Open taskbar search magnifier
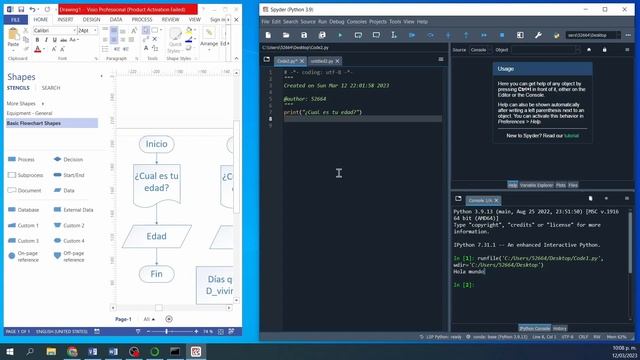 (30, 351)
